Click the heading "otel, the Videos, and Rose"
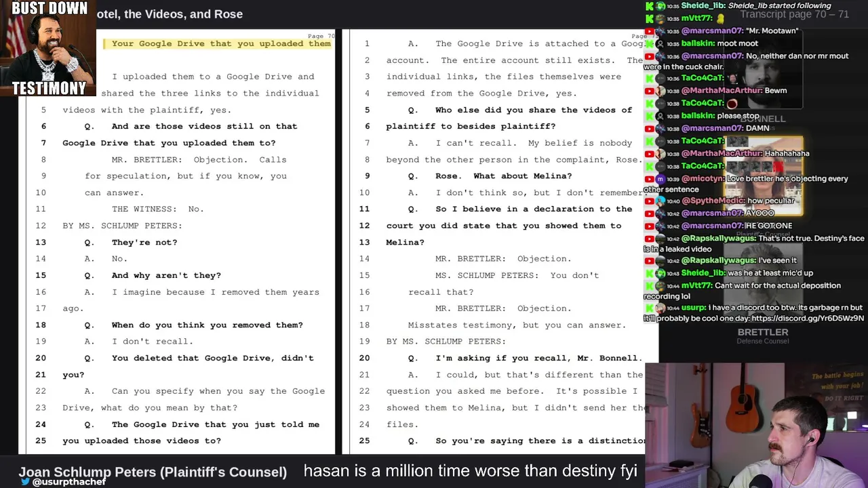Viewport: 868px width, 488px height. [170, 14]
